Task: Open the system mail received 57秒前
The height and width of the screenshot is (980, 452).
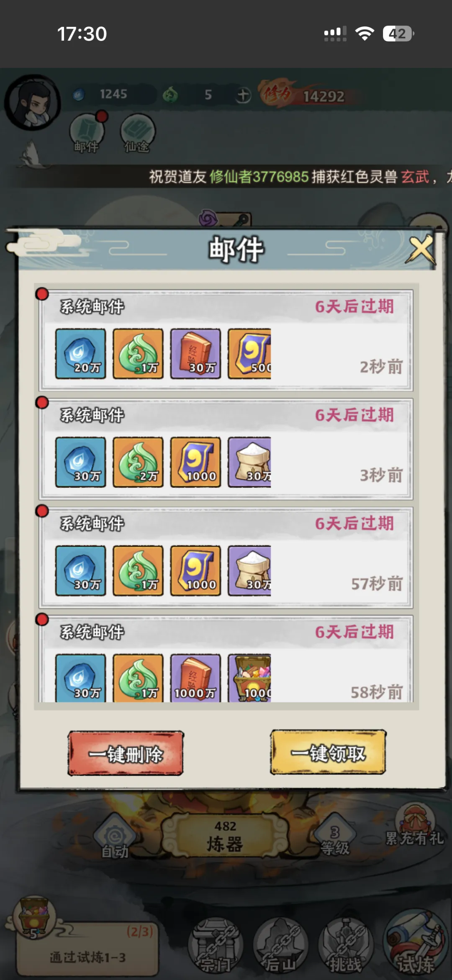Action: point(226,557)
